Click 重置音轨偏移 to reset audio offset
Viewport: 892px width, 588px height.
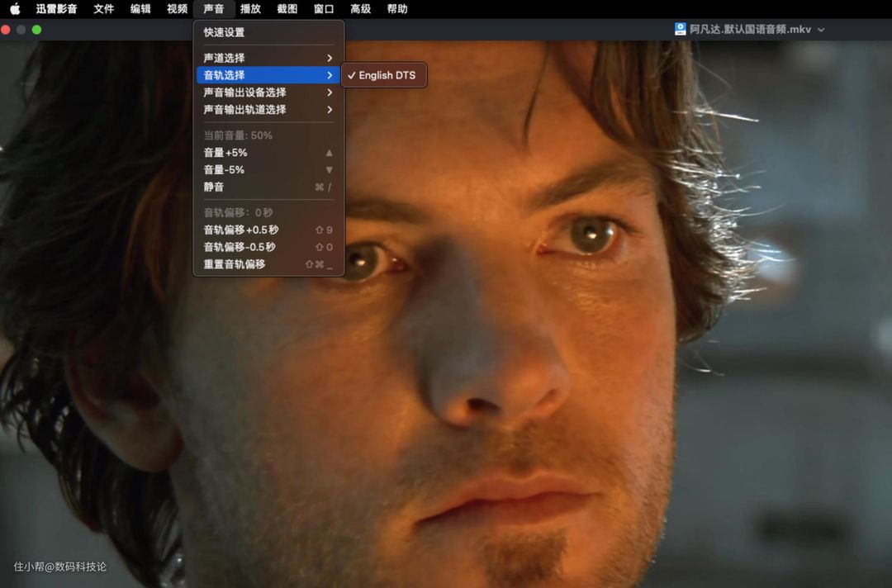click(235, 264)
